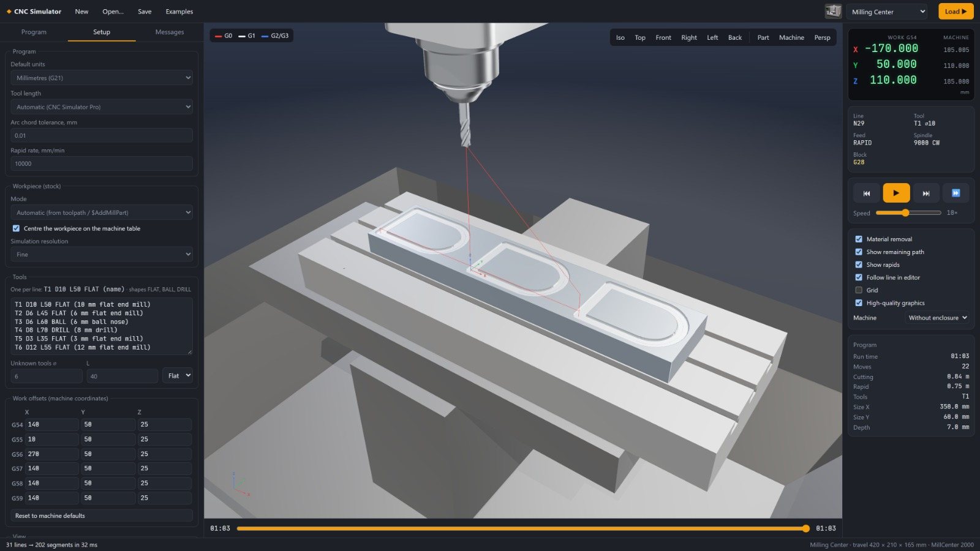Skip to program end button
Viewport: 980px width, 551px height.
926,193
